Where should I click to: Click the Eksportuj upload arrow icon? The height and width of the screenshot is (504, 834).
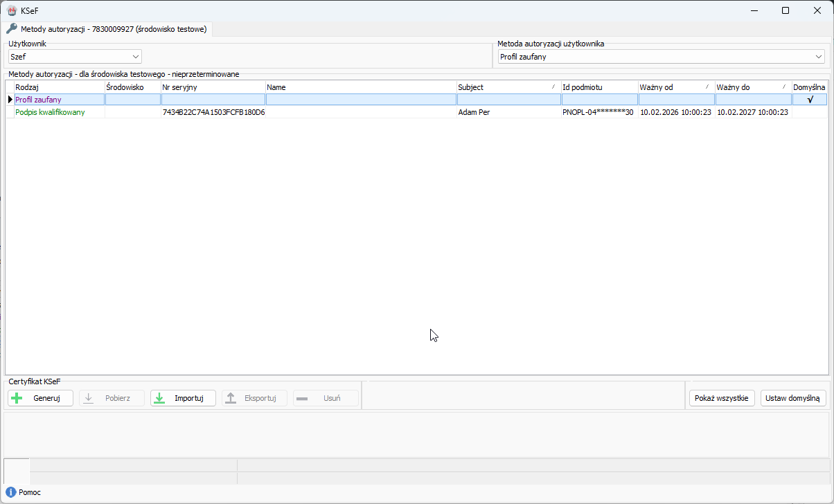click(x=231, y=398)
